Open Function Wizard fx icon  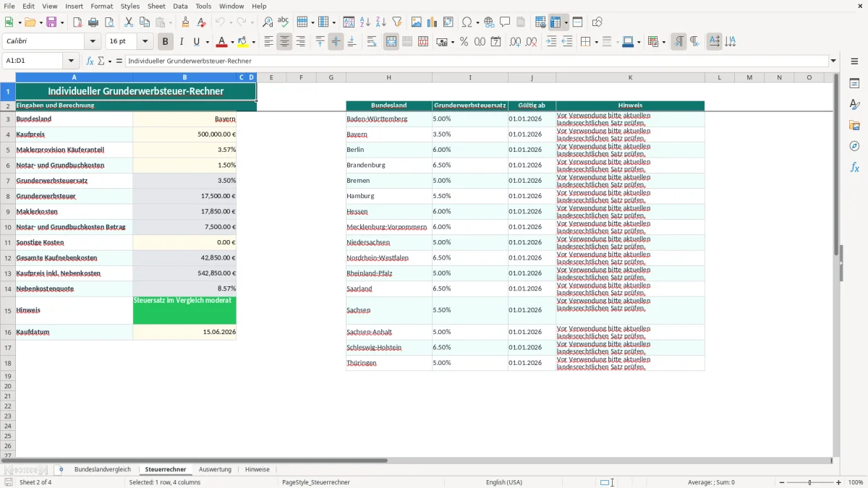(x=90, y=61)
